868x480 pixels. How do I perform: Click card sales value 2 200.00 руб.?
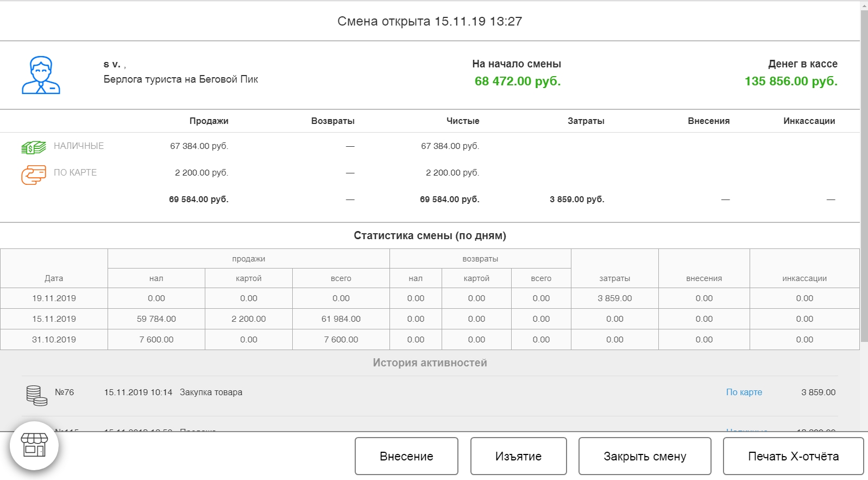click(x=202, y=172)
